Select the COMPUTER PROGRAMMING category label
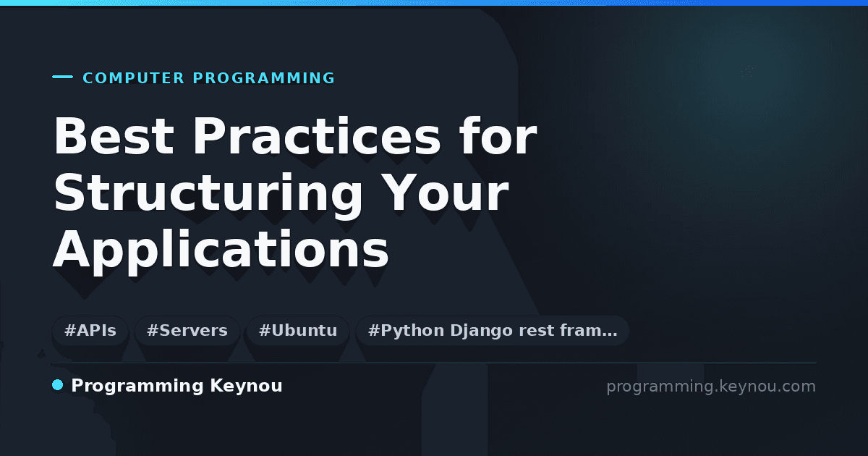 [209, 78]
